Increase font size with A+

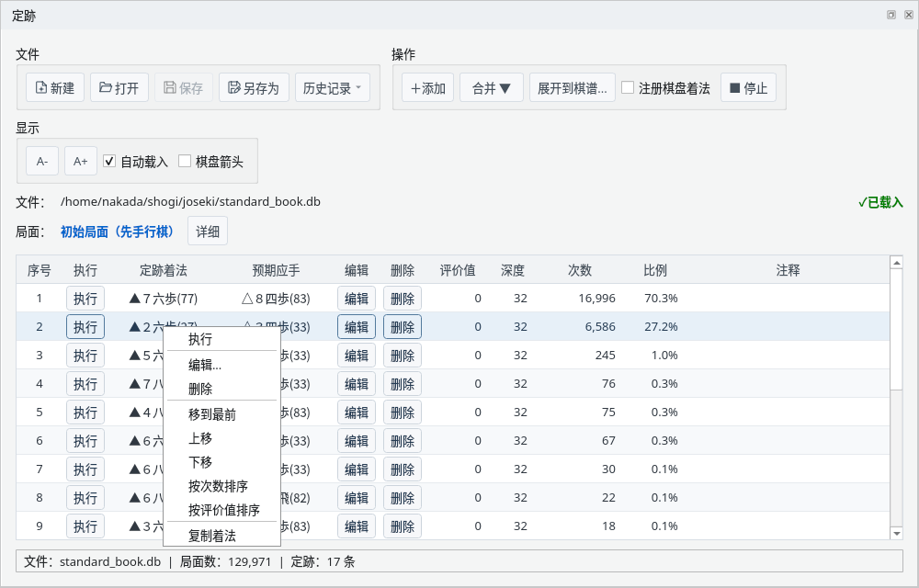tap(80, 161)
